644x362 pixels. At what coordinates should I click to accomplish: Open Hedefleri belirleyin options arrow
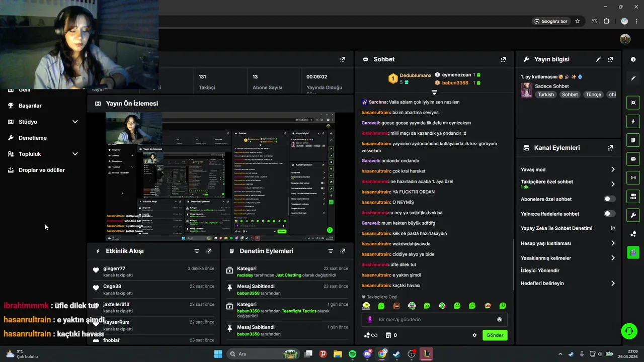click(613, 283)
